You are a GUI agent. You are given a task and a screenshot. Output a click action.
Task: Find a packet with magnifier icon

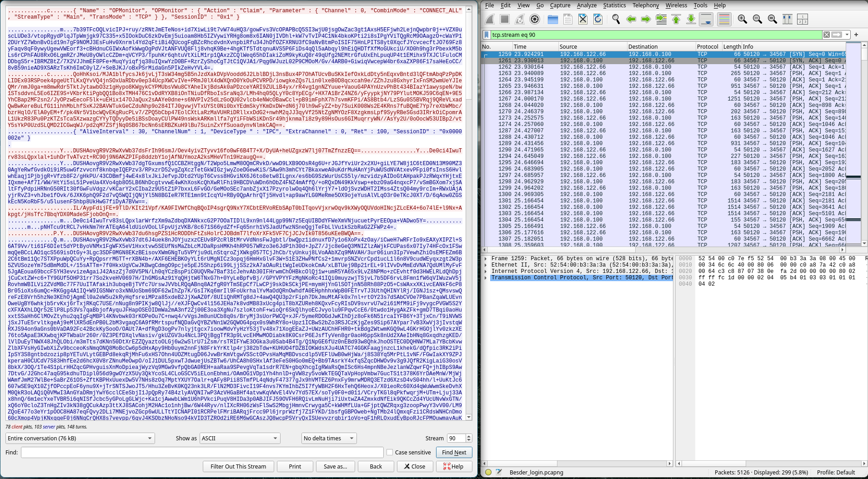(616, 19)
